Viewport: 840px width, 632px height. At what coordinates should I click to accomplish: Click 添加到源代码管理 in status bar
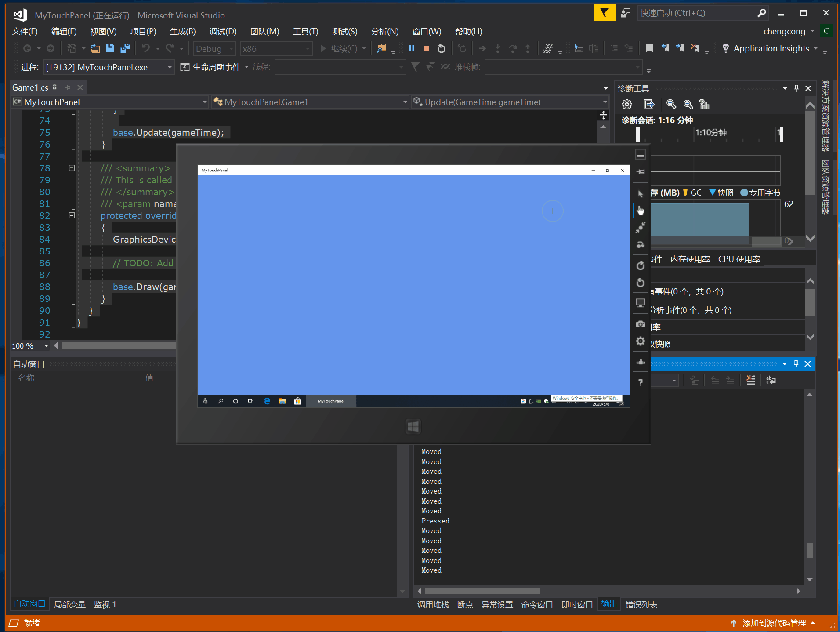(x=774, y=623)
